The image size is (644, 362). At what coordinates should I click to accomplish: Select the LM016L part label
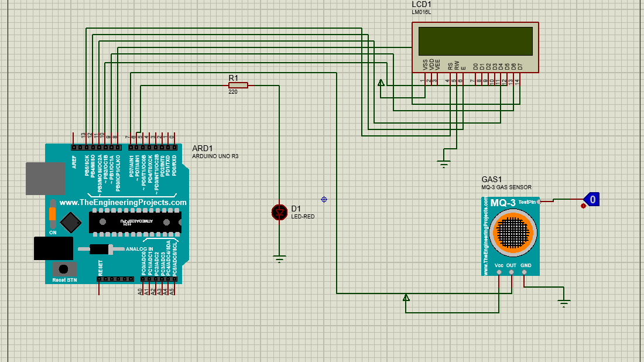(421, 12)
